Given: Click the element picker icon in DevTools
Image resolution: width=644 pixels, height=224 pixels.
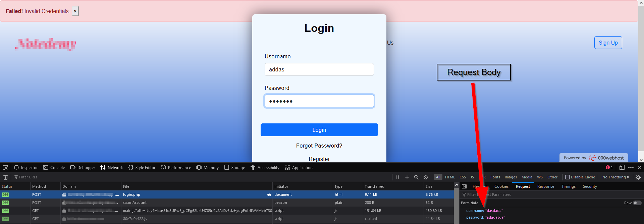Looking at the screenshot, I should tap(5, 167).
